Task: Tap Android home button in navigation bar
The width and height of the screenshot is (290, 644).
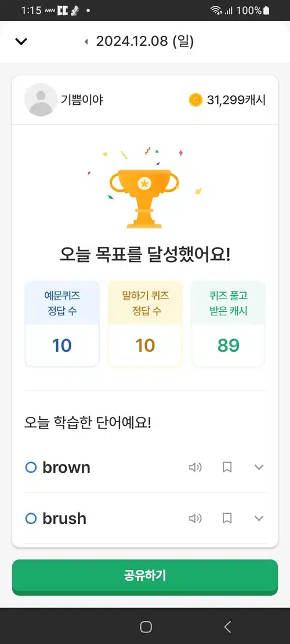Action: click(146, 627)
